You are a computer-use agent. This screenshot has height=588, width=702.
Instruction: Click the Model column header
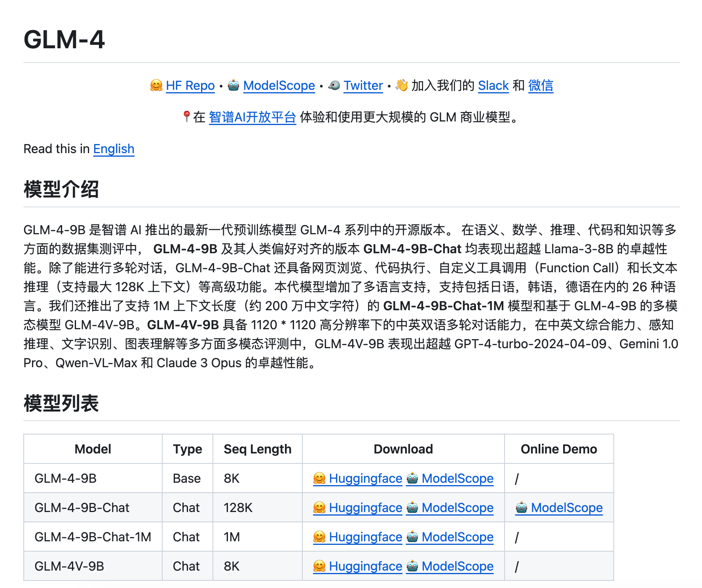93,449
